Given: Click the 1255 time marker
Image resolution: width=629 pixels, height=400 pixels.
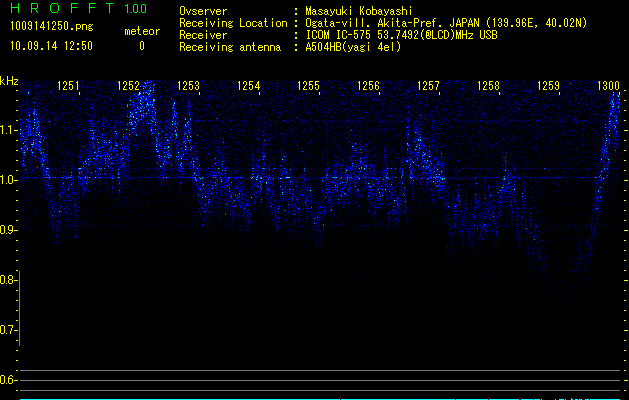Looking at the screenshot, I should pos(308,86).
